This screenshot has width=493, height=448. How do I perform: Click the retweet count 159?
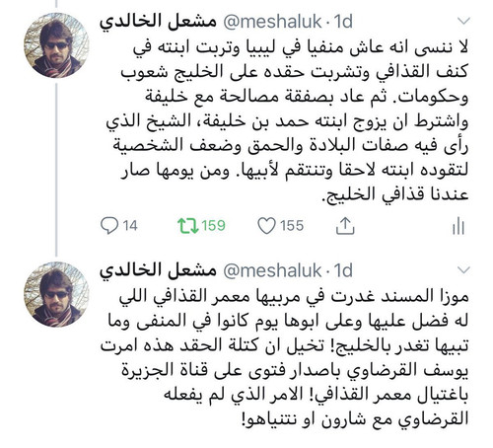(x=213, y=226)
